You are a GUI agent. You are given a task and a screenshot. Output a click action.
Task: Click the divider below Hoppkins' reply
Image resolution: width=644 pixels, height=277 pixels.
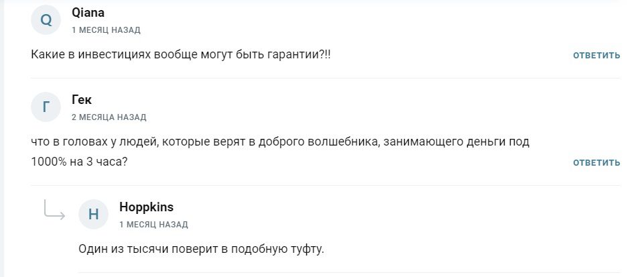coord(349,272)
